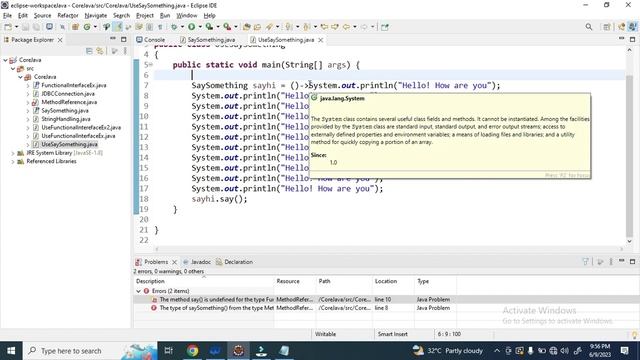Click the External Tools run icon
Viewport: 640px width, 360px height.
[227, 27]
